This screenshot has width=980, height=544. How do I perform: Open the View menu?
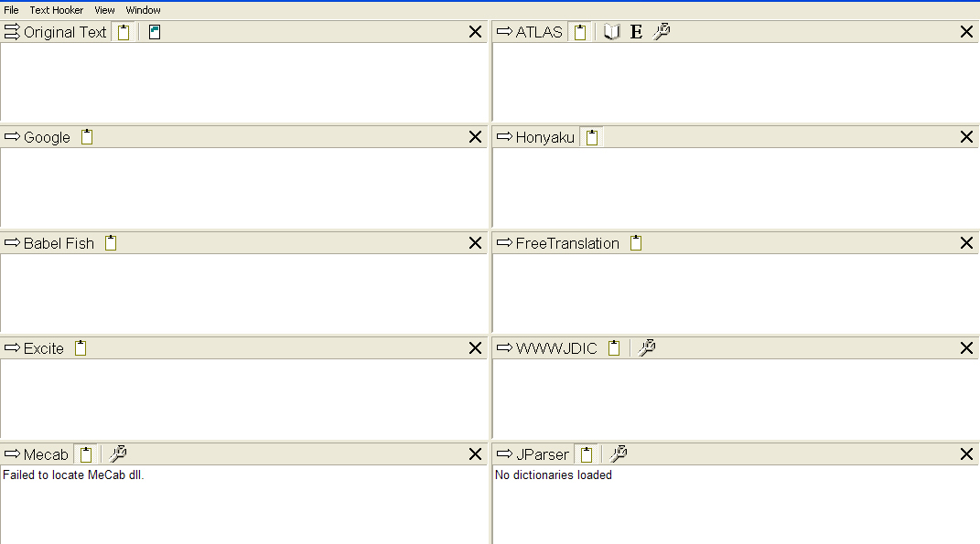pos(104,10)
